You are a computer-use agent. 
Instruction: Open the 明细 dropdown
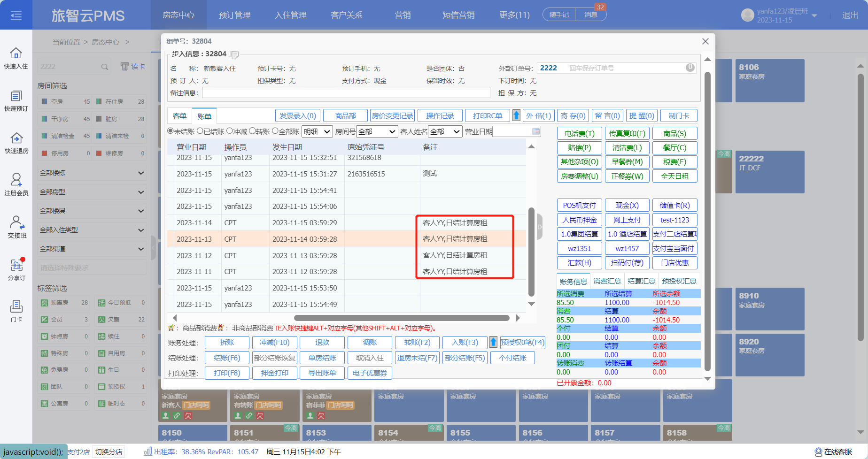click(317, 132)
